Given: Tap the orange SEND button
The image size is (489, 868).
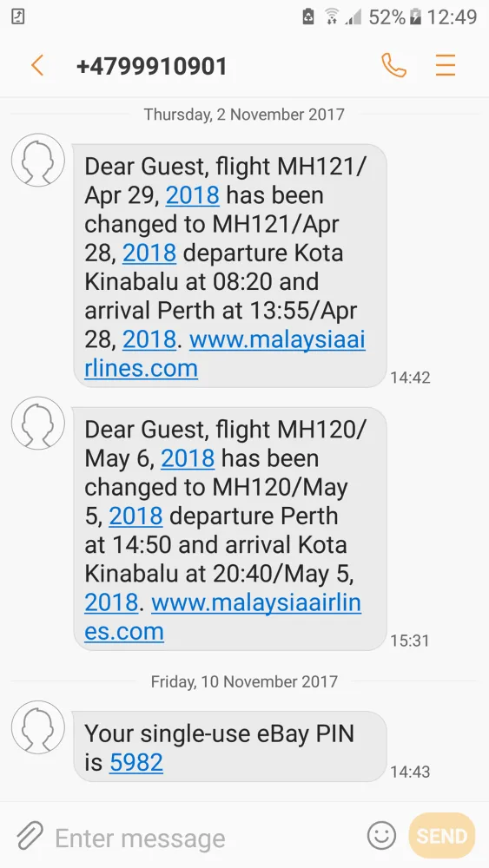Looking at the screenshot, I should (441, 835).
